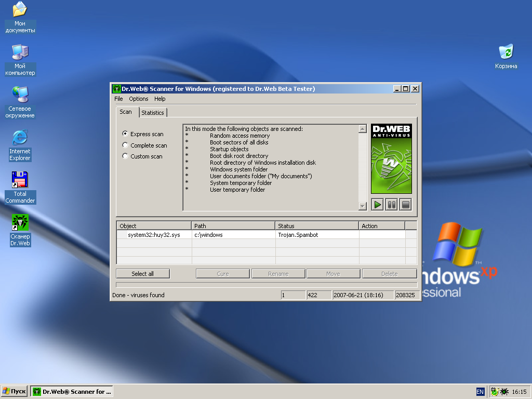Click the Delete button

390,274
